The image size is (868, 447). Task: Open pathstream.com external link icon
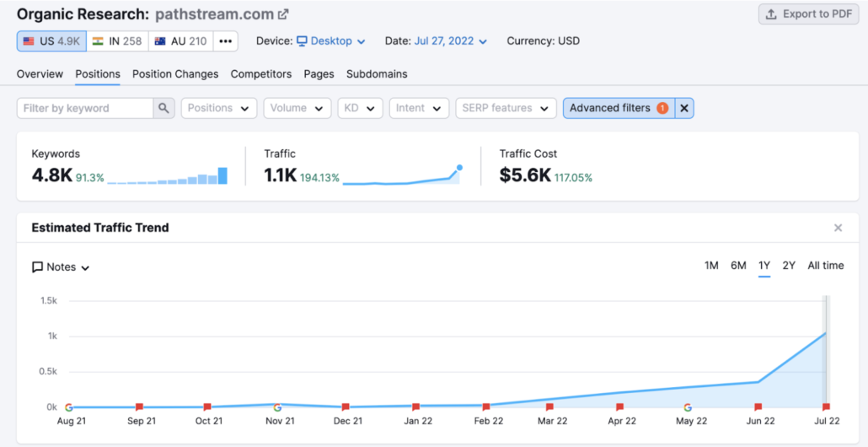(283, 15)
